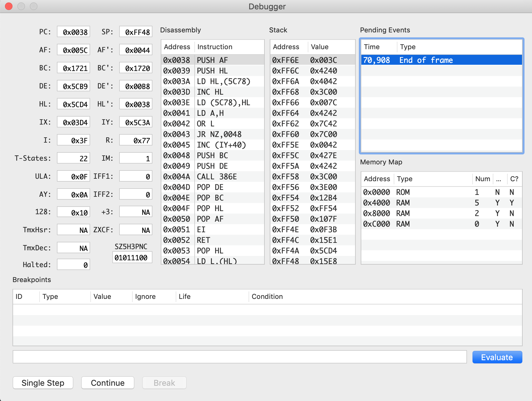The image size is (532, 401).
Task: Select disassembly row 0x0052 RET
Action: [x=213, y=240]
